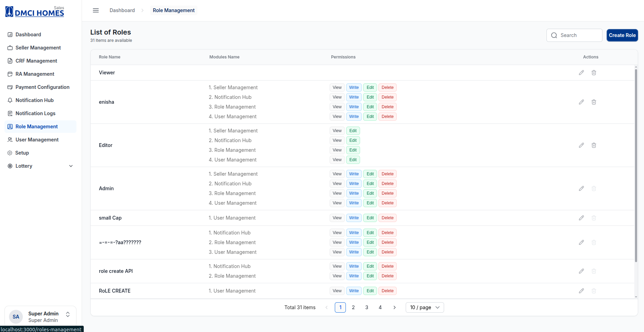Open User Management in sidebar
This screenshot has height=332, width=644.
(x=40, y=140)
